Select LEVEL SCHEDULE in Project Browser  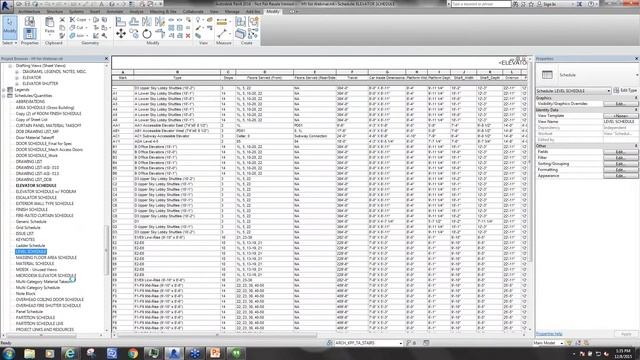point(31,251)
